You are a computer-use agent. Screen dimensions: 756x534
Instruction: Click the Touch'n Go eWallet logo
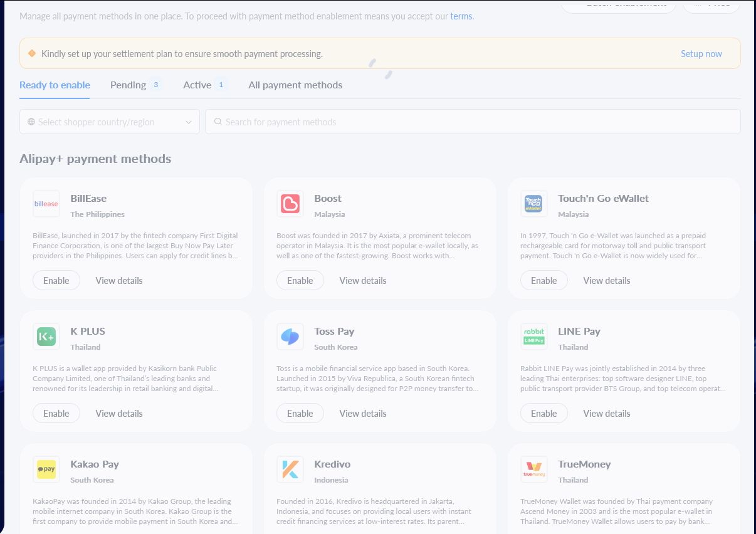tap(534, 204)
